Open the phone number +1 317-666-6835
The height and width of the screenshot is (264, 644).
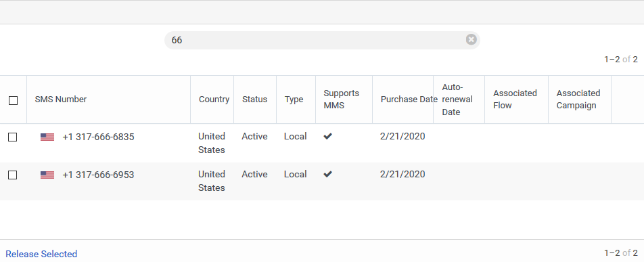coord(98,137)
